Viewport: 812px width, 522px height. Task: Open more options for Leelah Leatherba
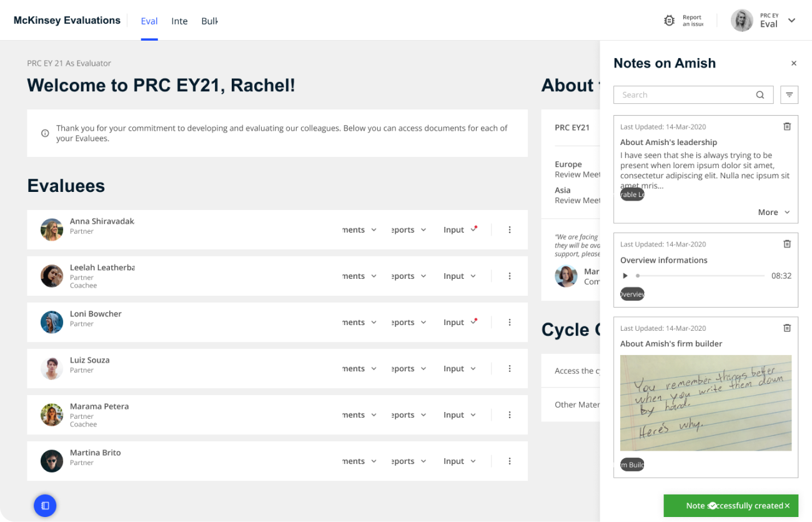coord(510,276)
